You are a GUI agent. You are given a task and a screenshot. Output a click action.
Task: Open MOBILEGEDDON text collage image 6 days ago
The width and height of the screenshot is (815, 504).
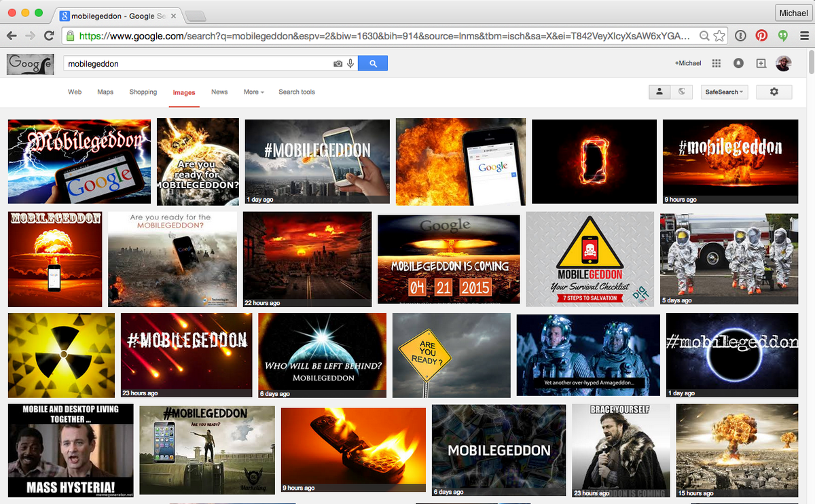coord(499,451)
